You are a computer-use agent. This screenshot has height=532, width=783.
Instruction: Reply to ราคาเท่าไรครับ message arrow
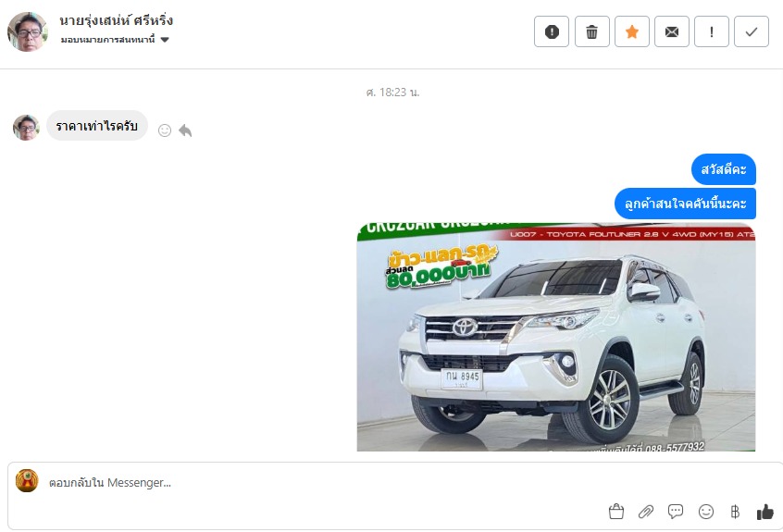click(185, 130)
